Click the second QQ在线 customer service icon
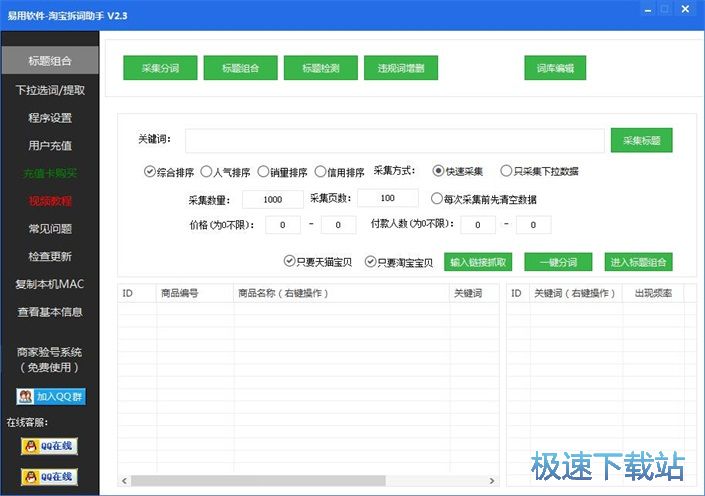 (x=49, y=477)
